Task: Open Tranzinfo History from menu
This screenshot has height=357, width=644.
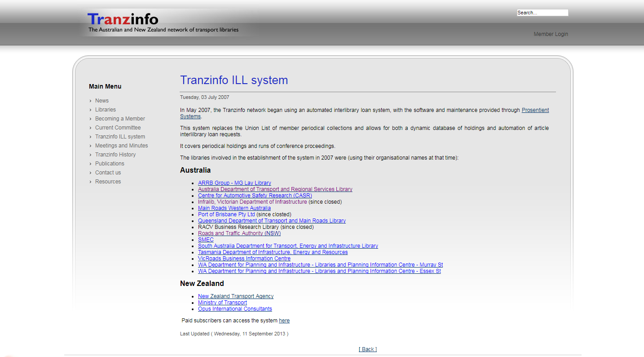Action: (x=115, y=155)
